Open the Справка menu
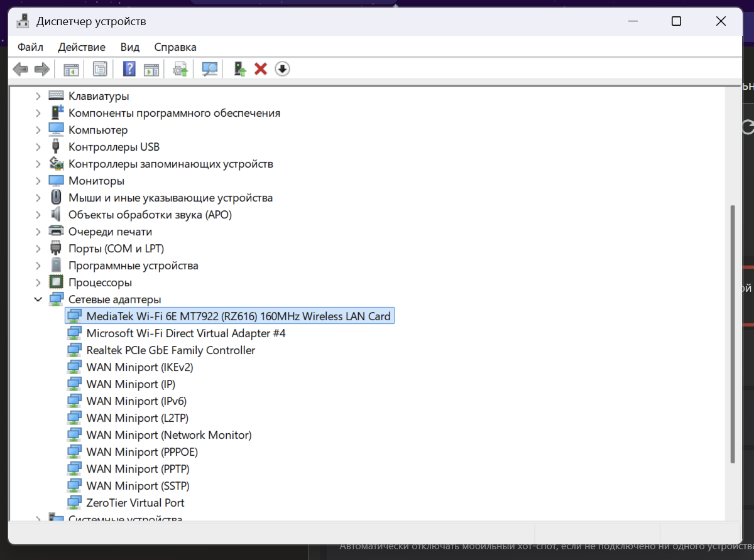This screenshot has width=754, height=560. point(175,47)
